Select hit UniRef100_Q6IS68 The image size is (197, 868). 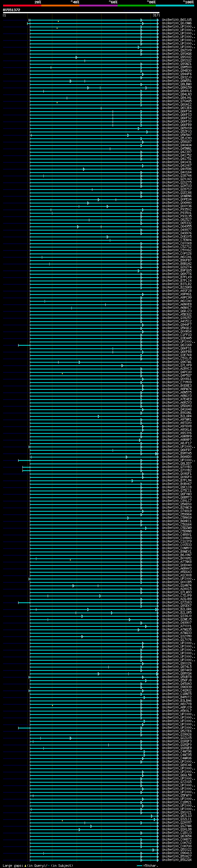(x=177, y=345)
